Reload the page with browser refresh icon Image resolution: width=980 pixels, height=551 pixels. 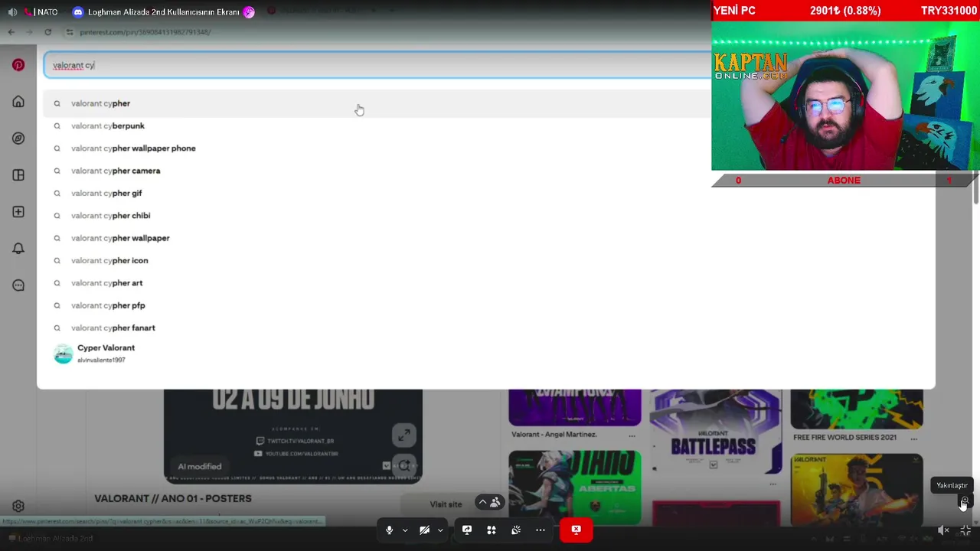point(47,32)
